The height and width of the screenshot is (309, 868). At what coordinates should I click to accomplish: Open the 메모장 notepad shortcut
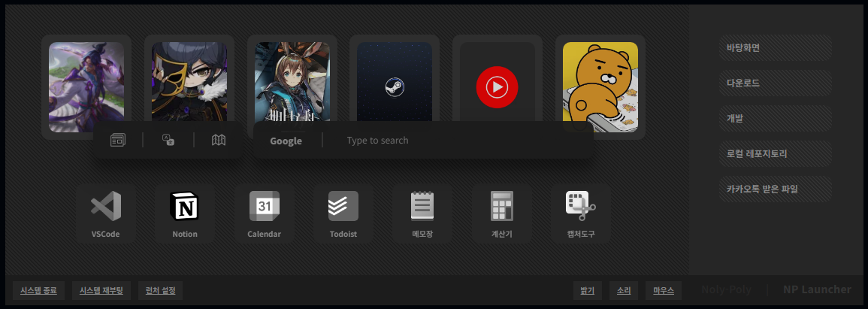[422, 214]
